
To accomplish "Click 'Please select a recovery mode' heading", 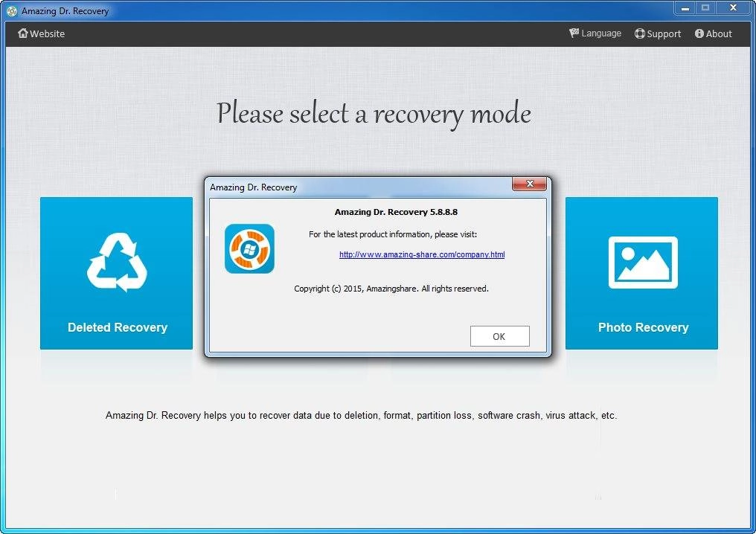I will tap(374, 115).
